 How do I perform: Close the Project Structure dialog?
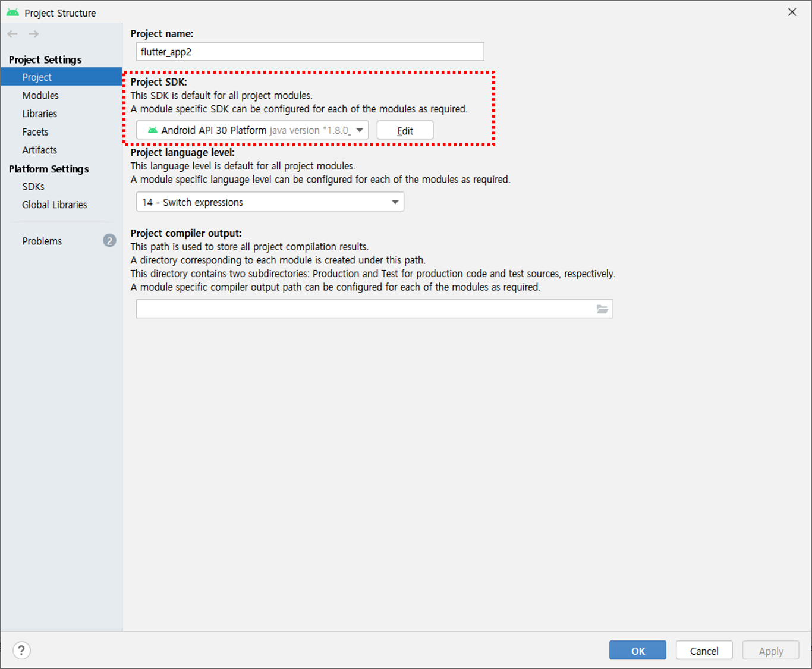792,12
